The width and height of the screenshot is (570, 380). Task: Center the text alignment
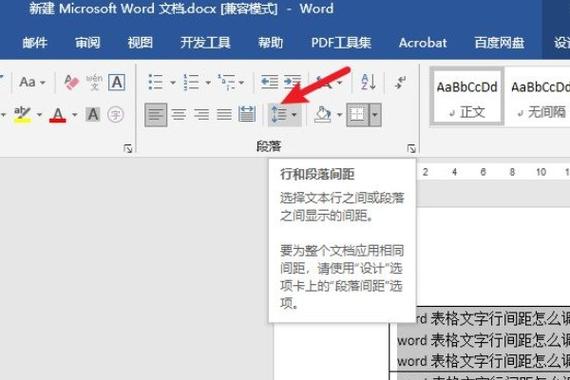pos(179,115)
